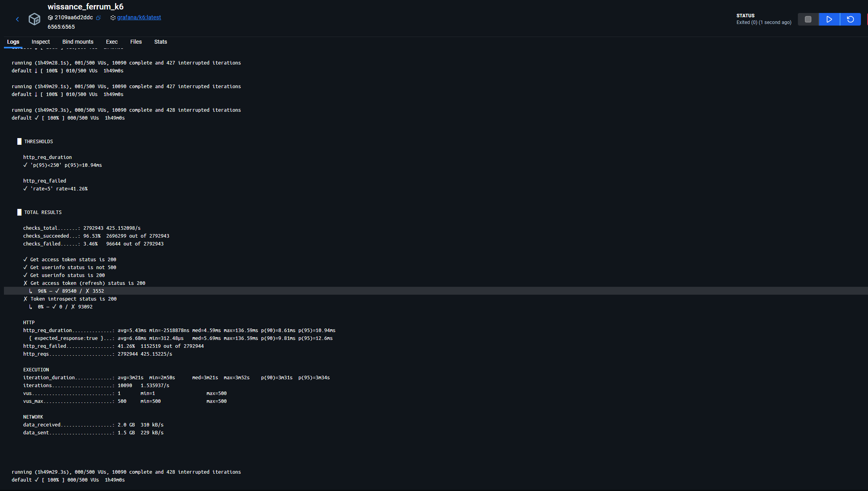Switch to the Inspect tab
868x491 pixels.
(41, 42)
